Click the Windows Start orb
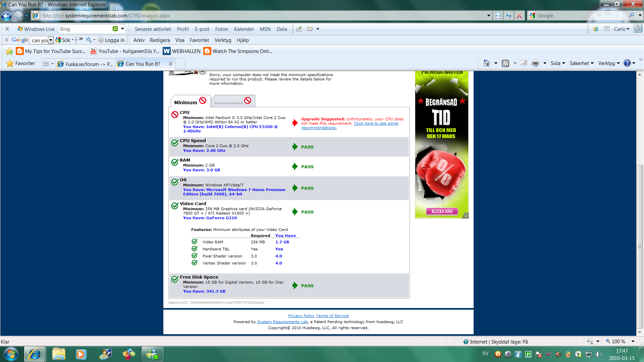This screenshot has width=644, height=362. 11,354
